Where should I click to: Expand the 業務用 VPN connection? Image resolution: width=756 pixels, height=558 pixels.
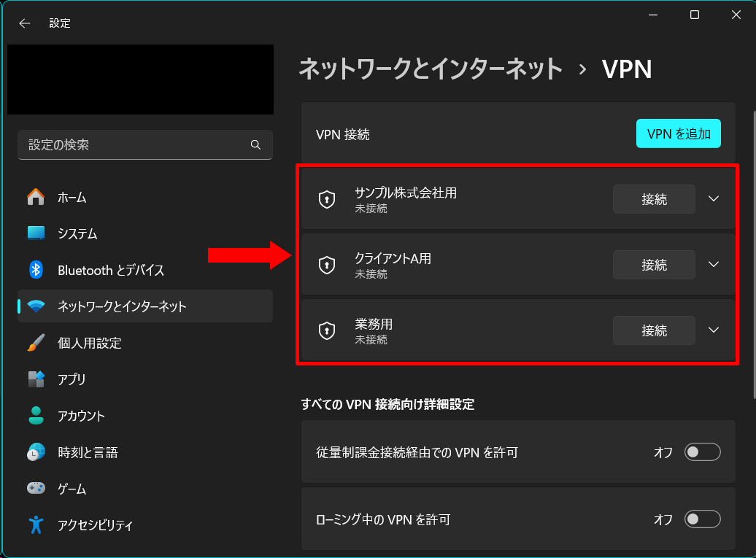[713, 330]
